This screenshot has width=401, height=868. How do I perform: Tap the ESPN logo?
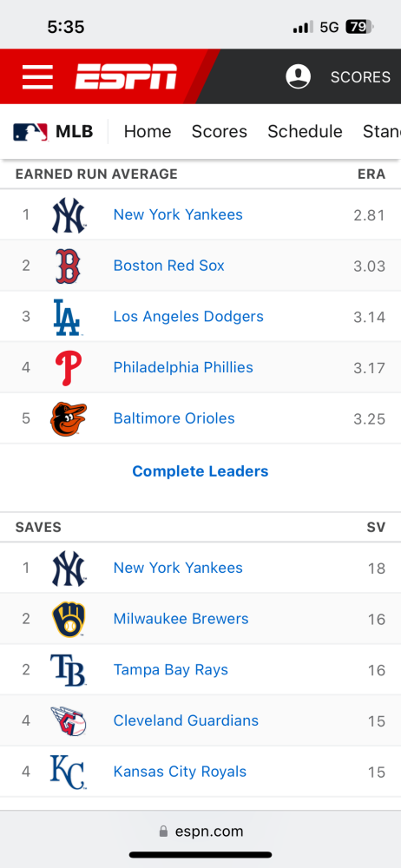(x=126, y=76)
